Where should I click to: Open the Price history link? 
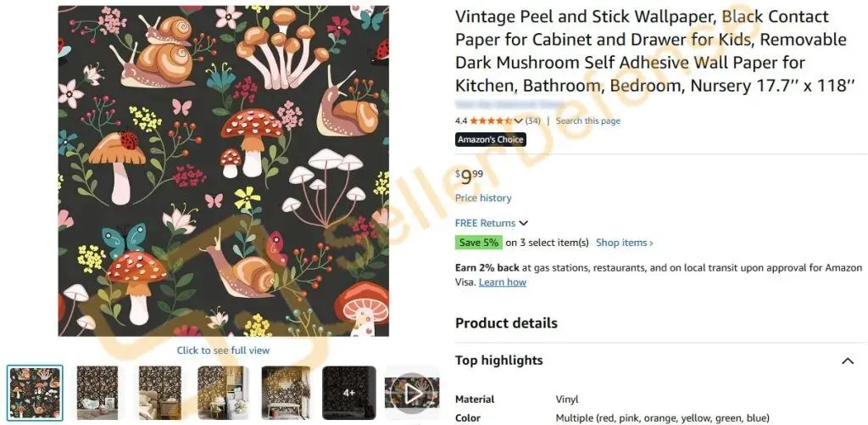tap(483, 199)
